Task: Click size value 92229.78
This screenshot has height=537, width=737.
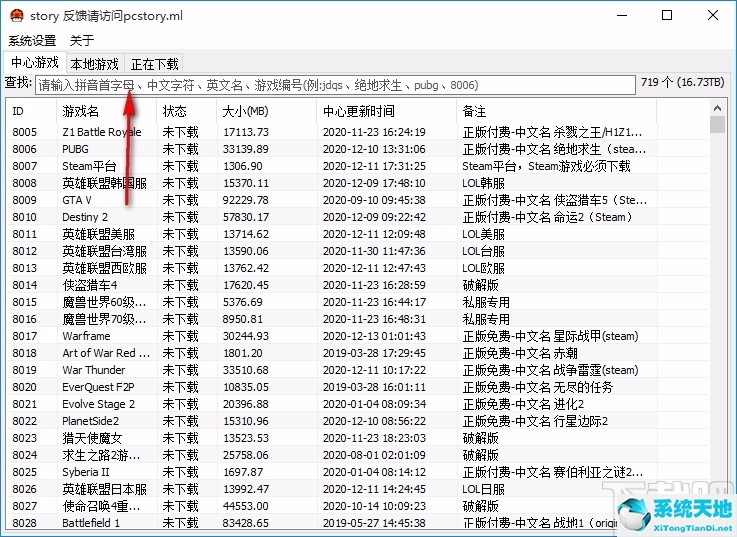Action: pyautogui.click(x=246, y=200)
